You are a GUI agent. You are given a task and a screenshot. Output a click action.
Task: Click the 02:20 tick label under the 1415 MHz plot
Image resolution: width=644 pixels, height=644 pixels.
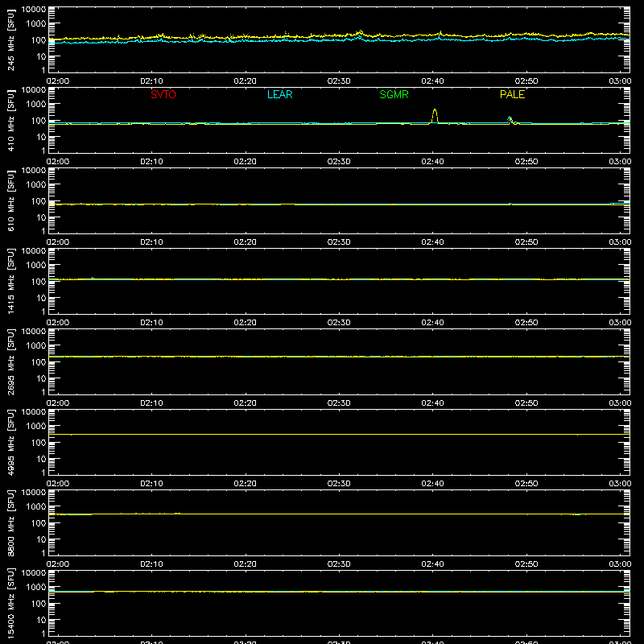[246, 323]
